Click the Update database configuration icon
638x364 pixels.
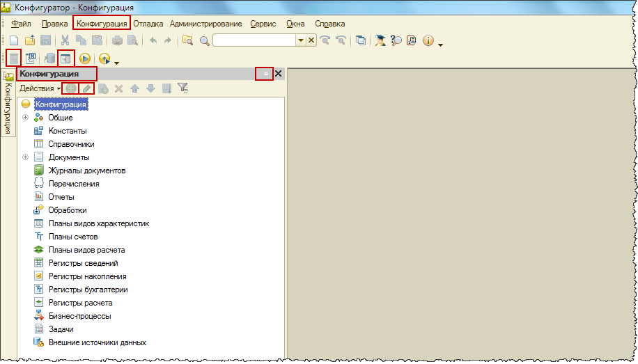pos(49,58)
